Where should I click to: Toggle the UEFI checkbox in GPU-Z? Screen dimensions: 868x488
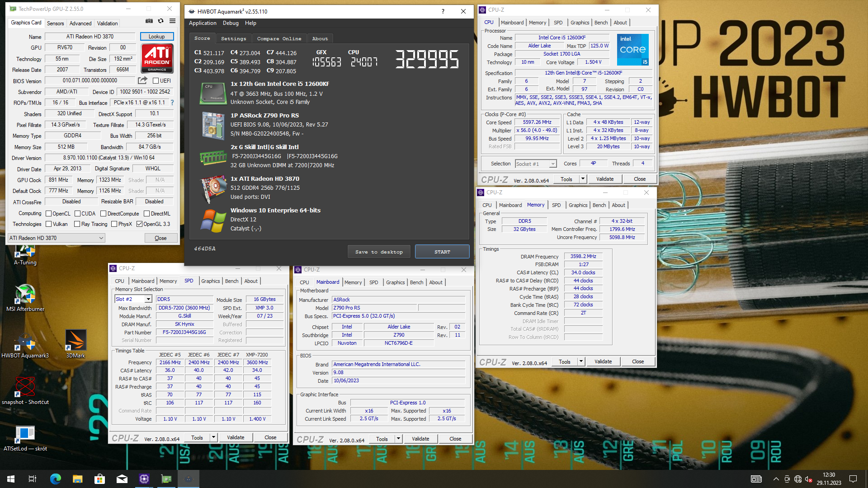pos(156,81)
